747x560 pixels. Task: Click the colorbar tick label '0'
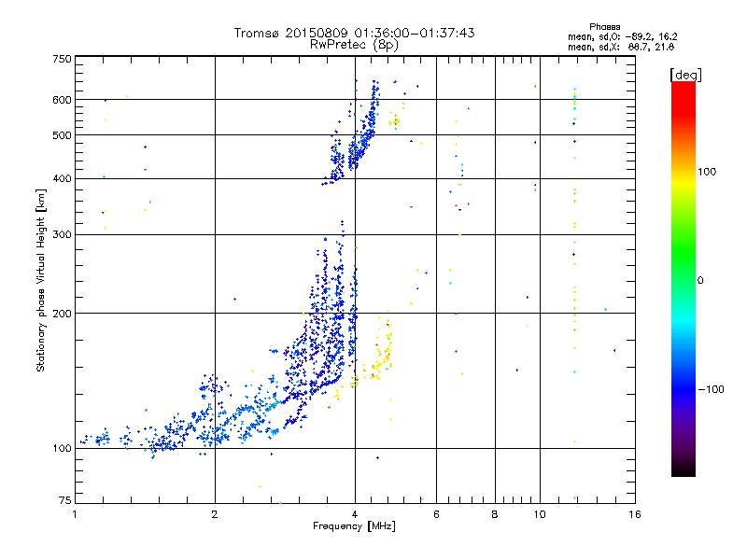pos(700,281)
